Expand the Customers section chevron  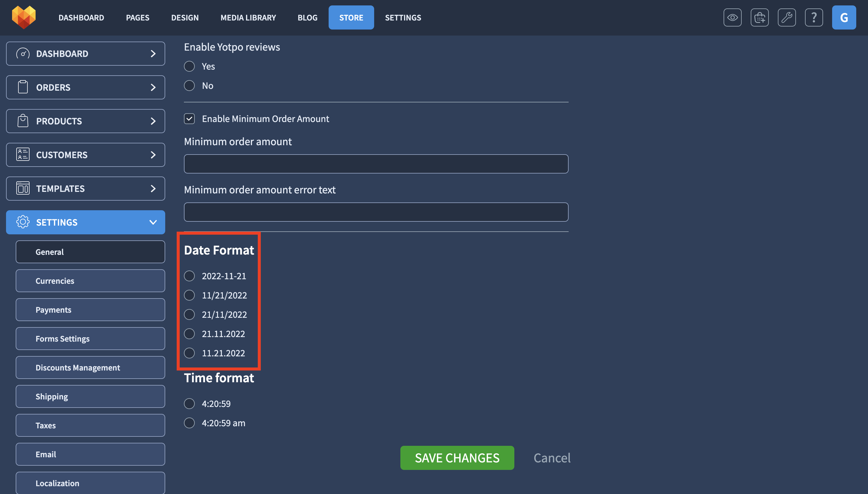point(153,155)
